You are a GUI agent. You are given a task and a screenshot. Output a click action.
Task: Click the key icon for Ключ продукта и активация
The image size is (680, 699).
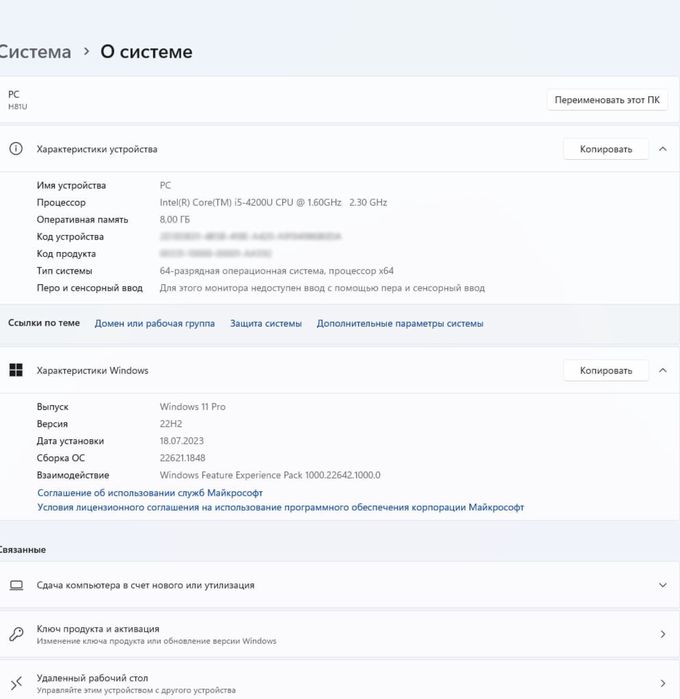(16, 634)
